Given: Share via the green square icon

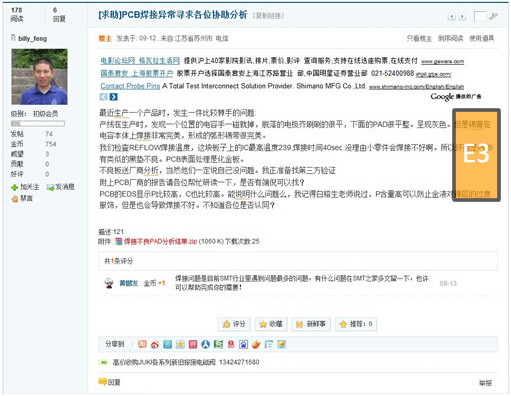Looking at the screenshot, I should (x=218, y=344).
